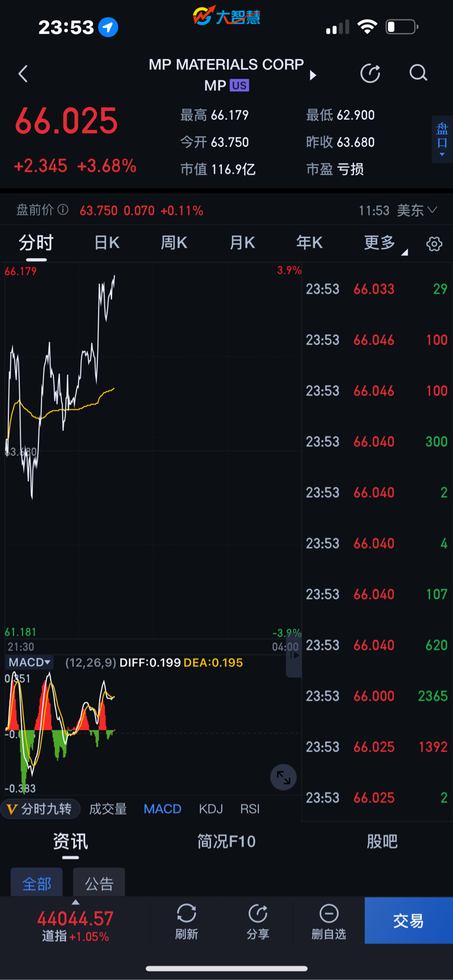Tap the MP US ticker label
Image resolution: width=453 pixels, height=980 pixels.
click(226, 85)
